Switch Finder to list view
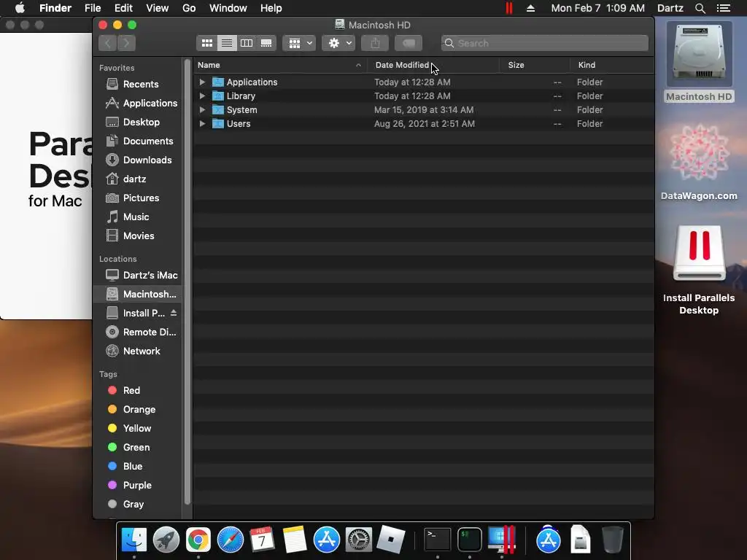This screenshot has height=560, width=747. (x=227, y=43)
